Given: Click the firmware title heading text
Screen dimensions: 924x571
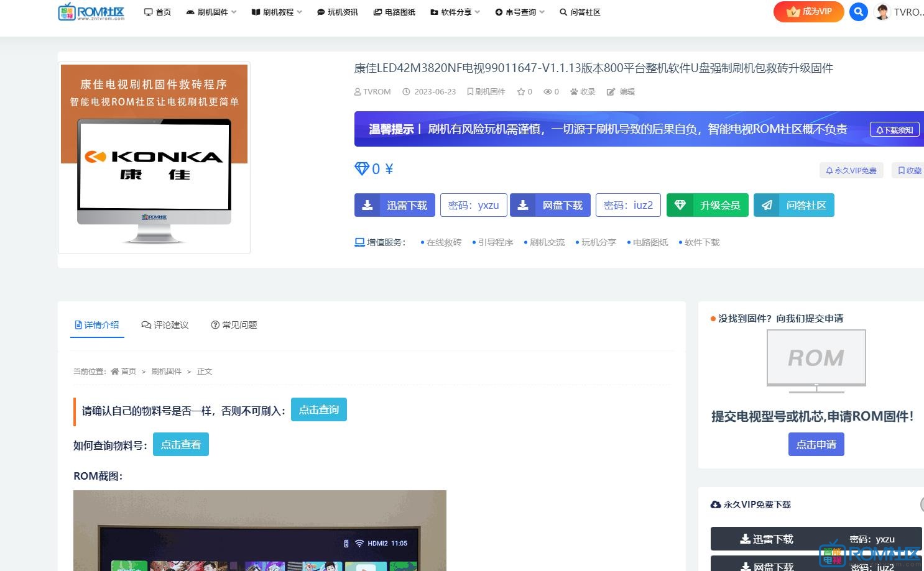Looking at the screenshot, I should pyautogui.click(x=593, y=68).
